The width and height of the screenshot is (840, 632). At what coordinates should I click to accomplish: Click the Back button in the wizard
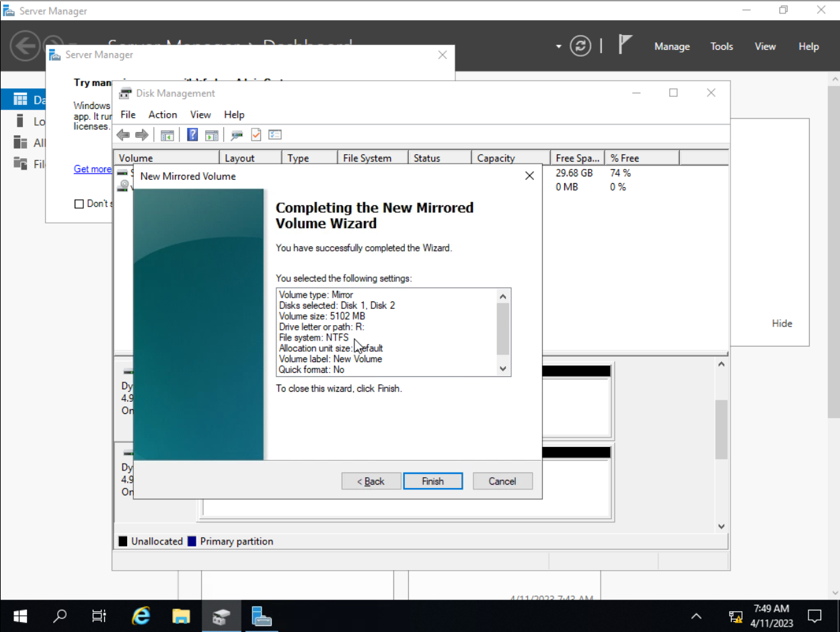(x=371, y=481)
